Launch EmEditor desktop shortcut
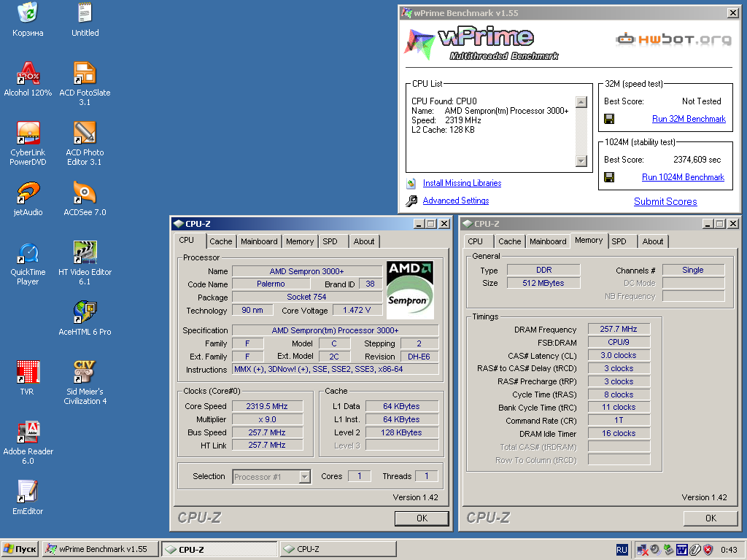 click(x=28, y=492)
